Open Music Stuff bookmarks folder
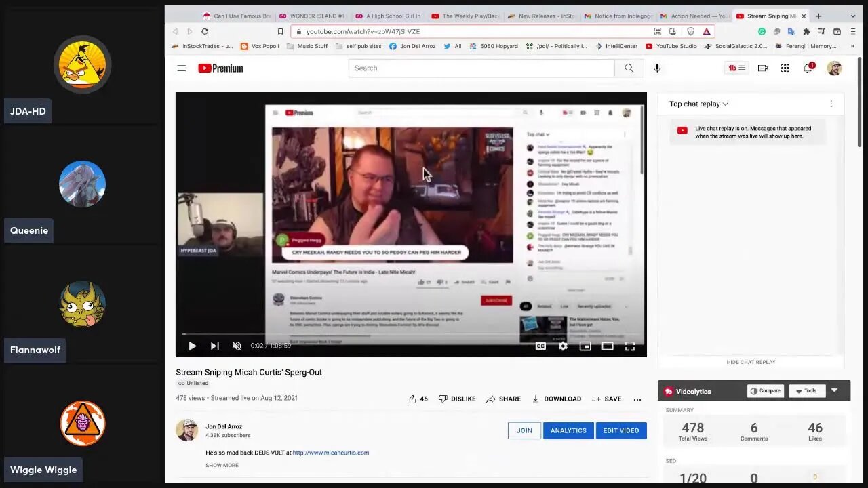868x488 pixels. click(x=307, y=46)
